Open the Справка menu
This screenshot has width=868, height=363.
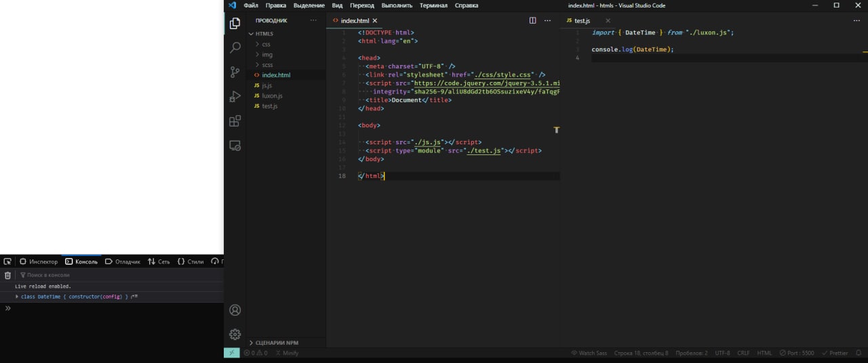pyautogui.click(x=466, y=5)
